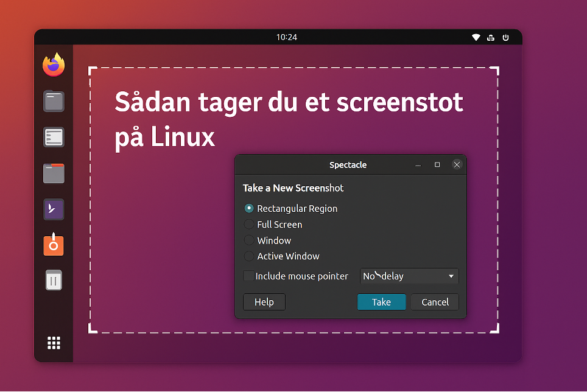Show all applications via the grid icon

pos(54,343)
